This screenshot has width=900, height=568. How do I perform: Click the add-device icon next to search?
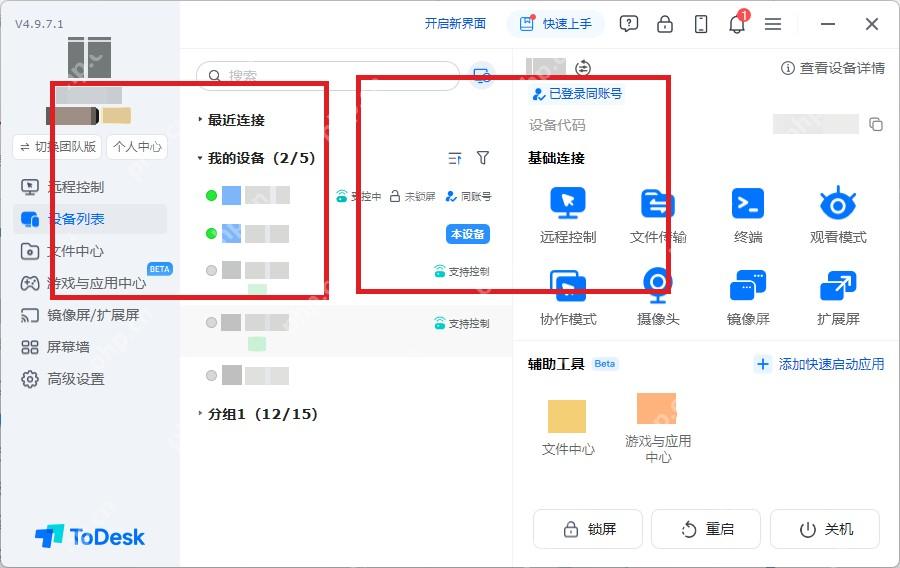tap(482, 75)
